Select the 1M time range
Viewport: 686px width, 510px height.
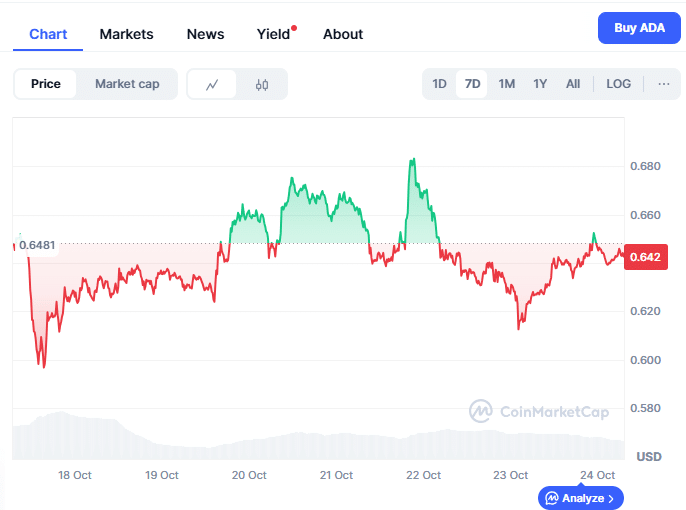507,84
